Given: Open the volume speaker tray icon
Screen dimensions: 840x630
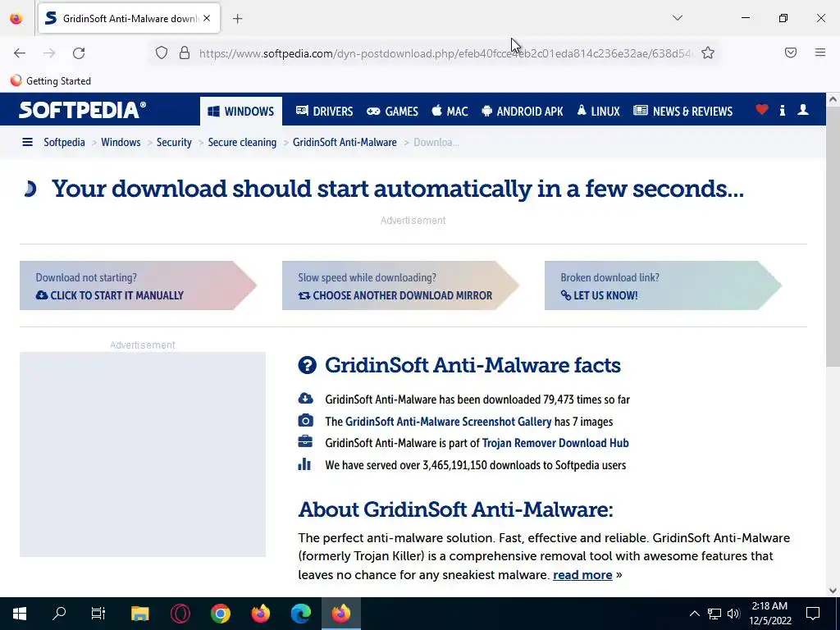Looking at the screenshot, I should (x=733, y=614).
